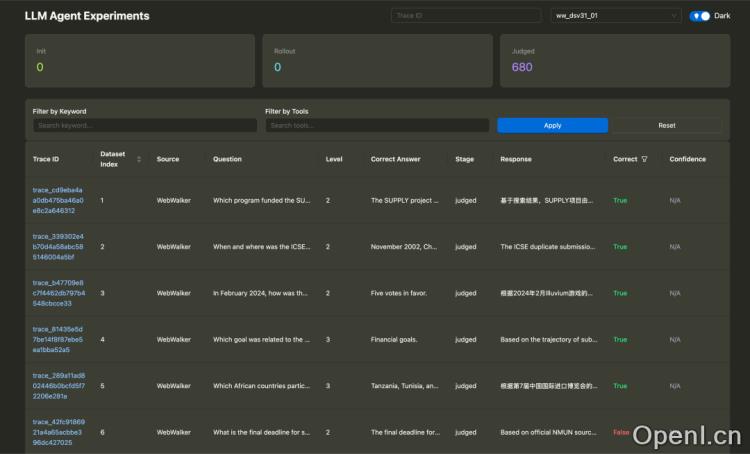This screenshot has height=454, width=750.
Task: Click the Trace ID search field
Action: [466, 16]
